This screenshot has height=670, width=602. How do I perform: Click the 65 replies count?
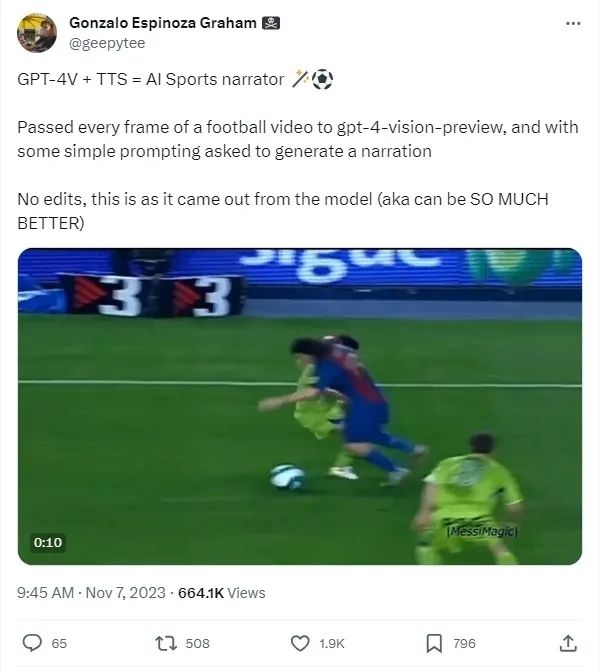tap(59, 644)
